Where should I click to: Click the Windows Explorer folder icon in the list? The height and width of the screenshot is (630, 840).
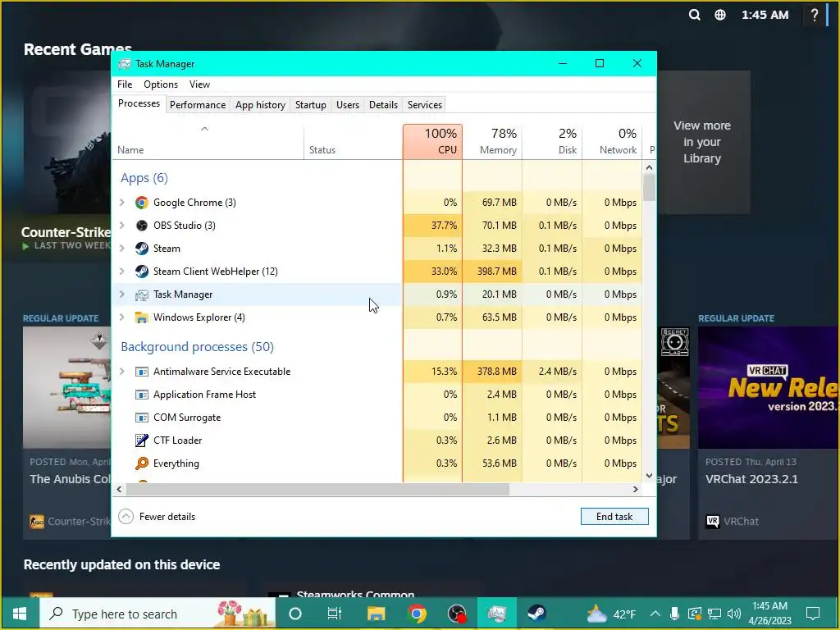click(x=141, y=317)
